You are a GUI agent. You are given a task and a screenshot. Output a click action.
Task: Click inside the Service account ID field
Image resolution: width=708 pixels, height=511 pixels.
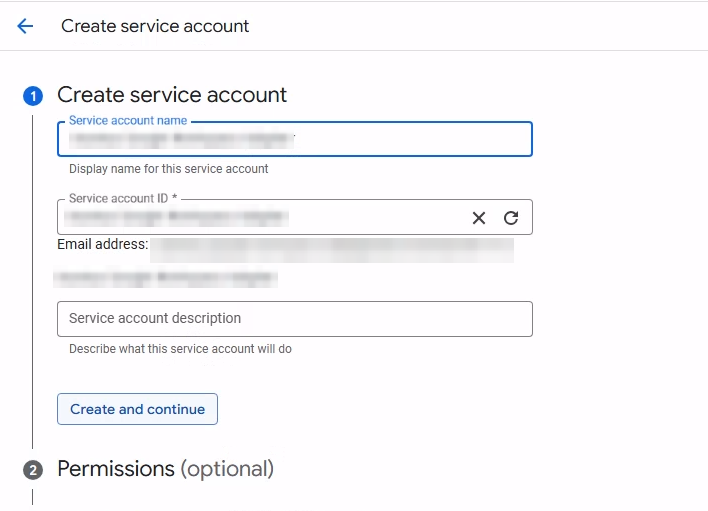(x=260, y=217)
